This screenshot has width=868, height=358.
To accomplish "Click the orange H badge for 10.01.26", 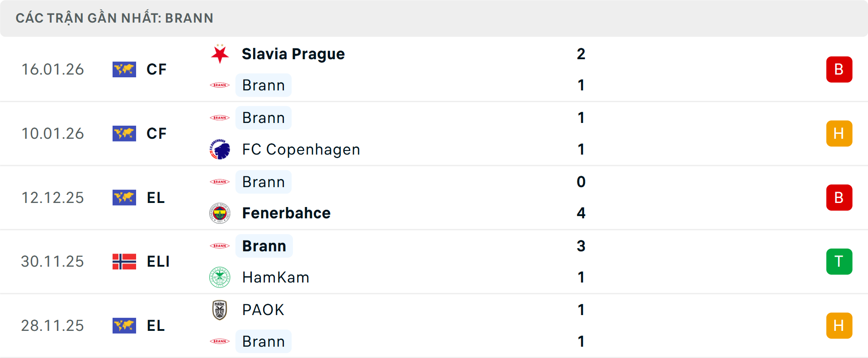I will point(839,134).
